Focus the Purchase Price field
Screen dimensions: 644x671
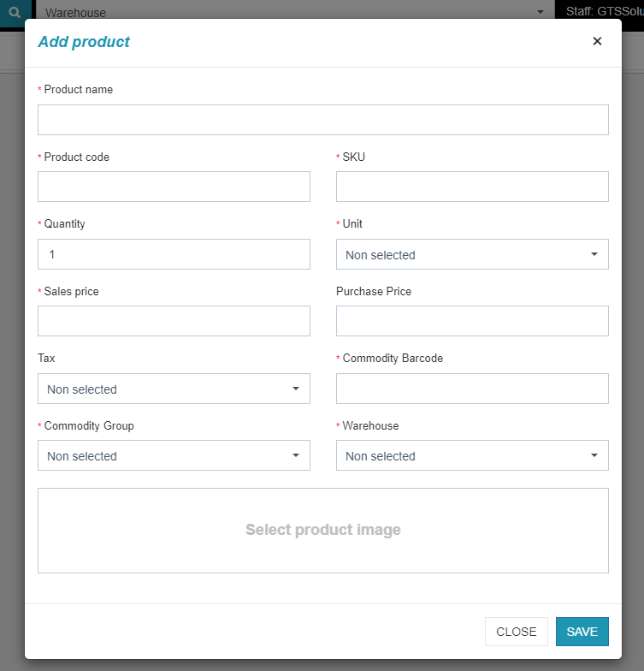(472, 321)
